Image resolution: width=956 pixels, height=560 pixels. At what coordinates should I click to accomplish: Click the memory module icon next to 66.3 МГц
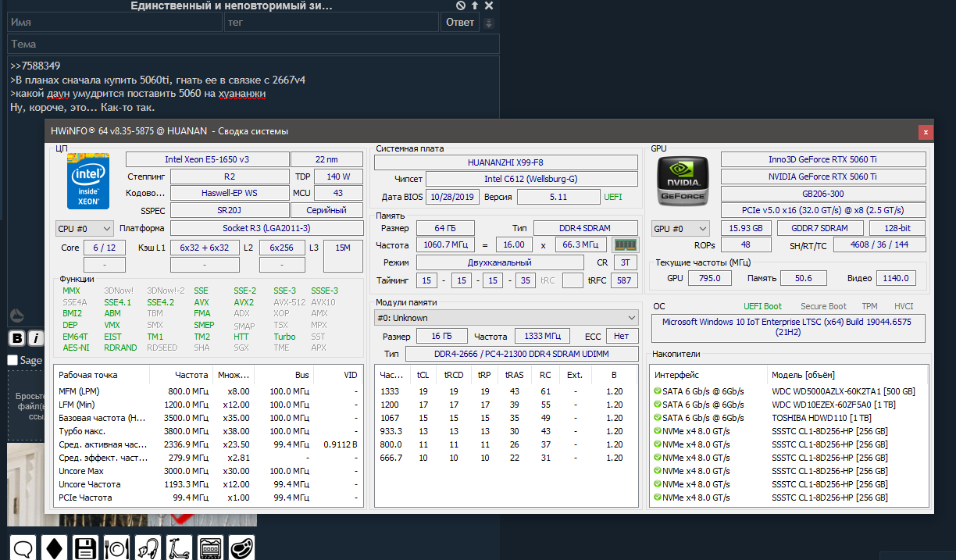625,244
